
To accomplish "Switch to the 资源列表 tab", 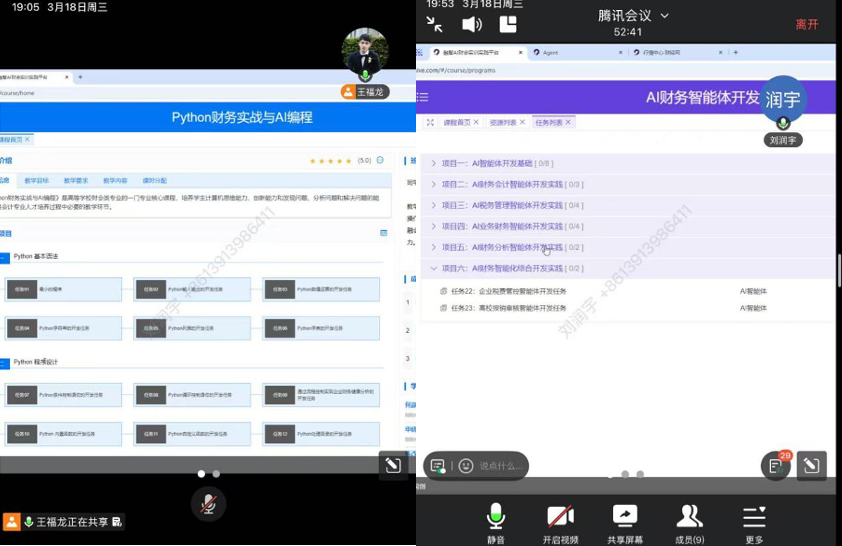I will 503,122.
